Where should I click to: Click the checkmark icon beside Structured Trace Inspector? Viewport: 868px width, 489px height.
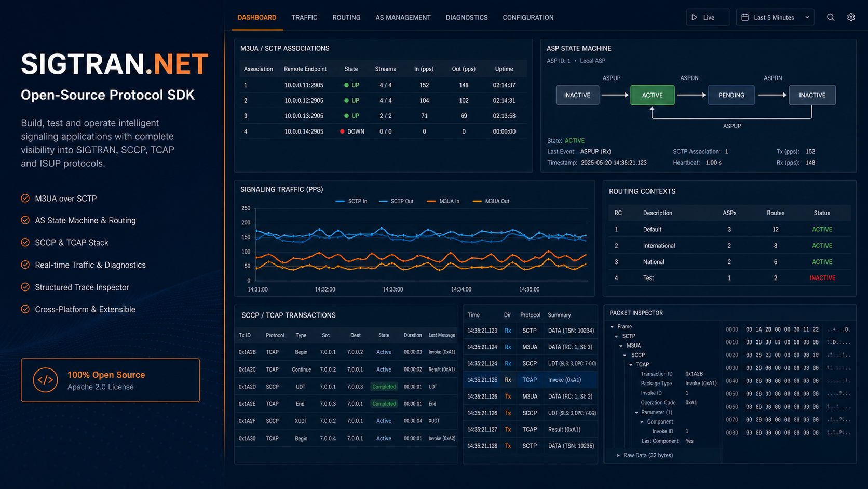tap(25, 287)
